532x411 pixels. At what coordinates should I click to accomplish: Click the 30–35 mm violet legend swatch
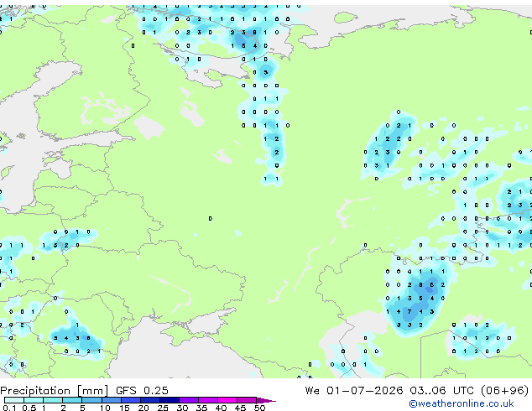[x=188, y=400]
